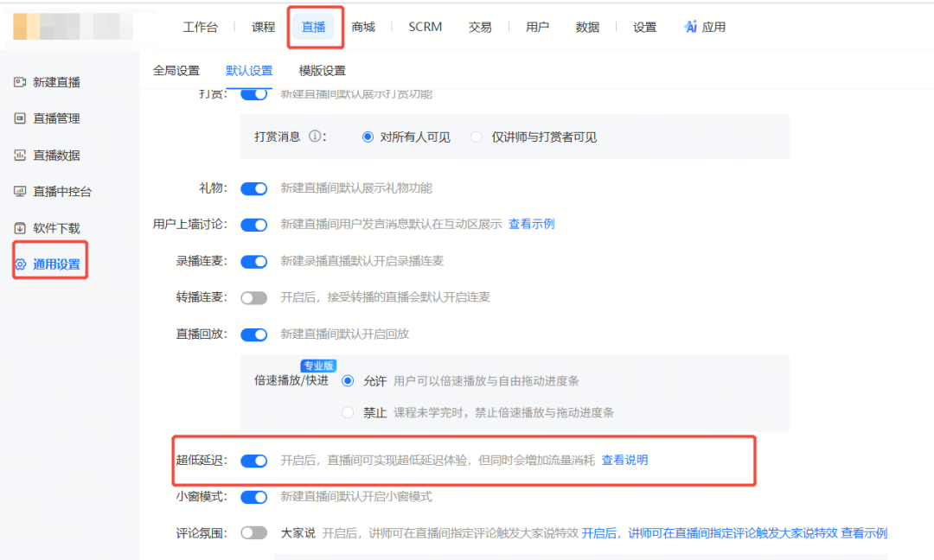The image size is (934, 560).
Task: Click the 大家说 label text
Action: click(x=297, y=532)
